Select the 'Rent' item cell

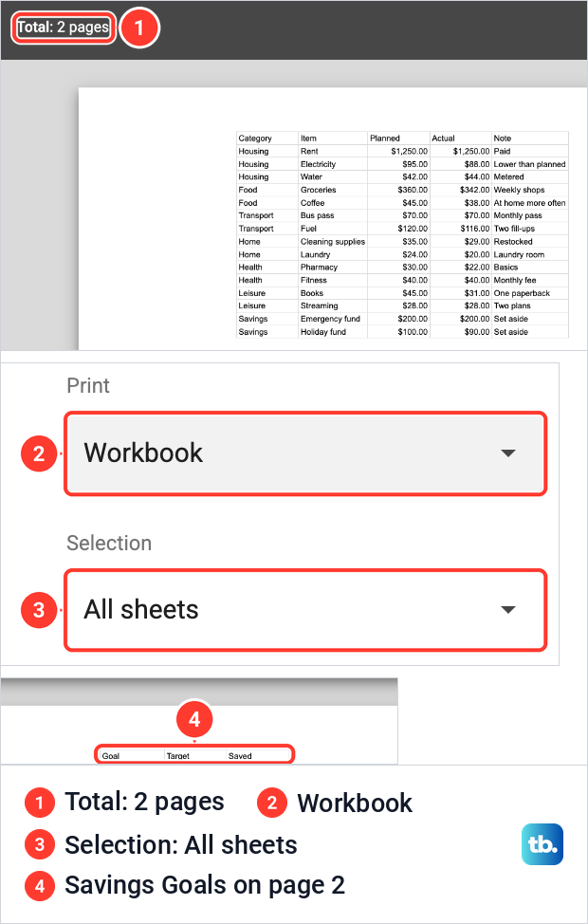tap(309, 152)
